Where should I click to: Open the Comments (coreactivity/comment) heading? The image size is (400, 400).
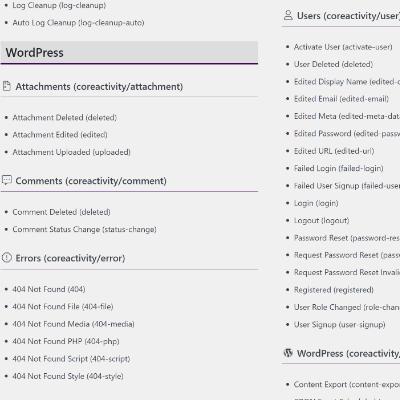coord(91,181)
